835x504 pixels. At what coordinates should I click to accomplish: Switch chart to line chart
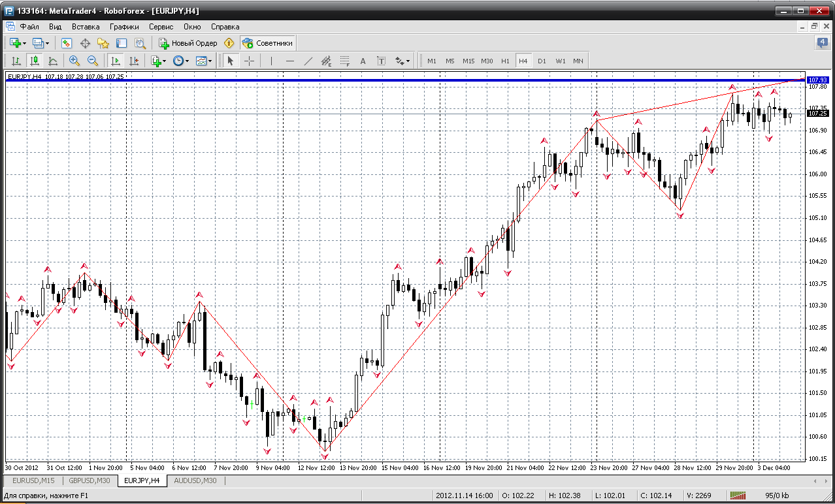tap(52, 61)
